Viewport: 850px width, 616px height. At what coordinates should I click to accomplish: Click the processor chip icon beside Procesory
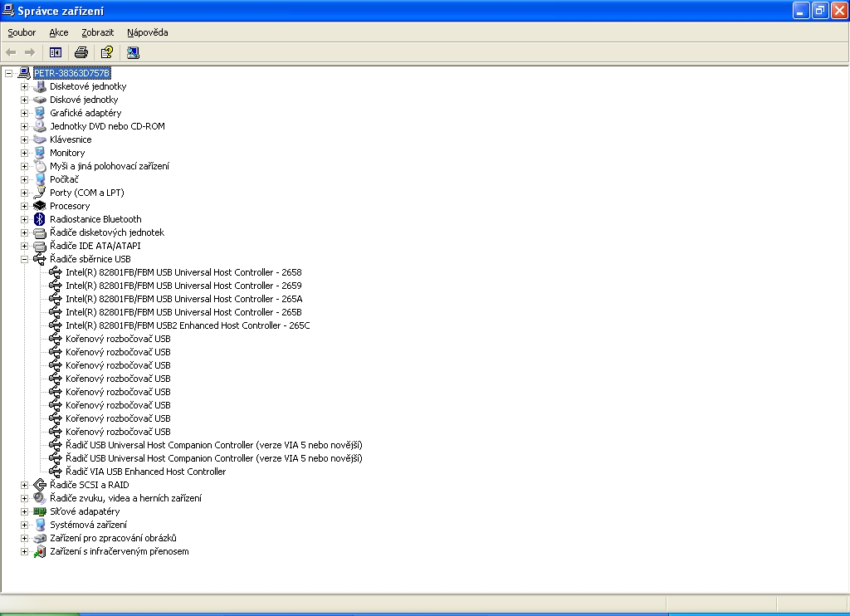point(40,206)
